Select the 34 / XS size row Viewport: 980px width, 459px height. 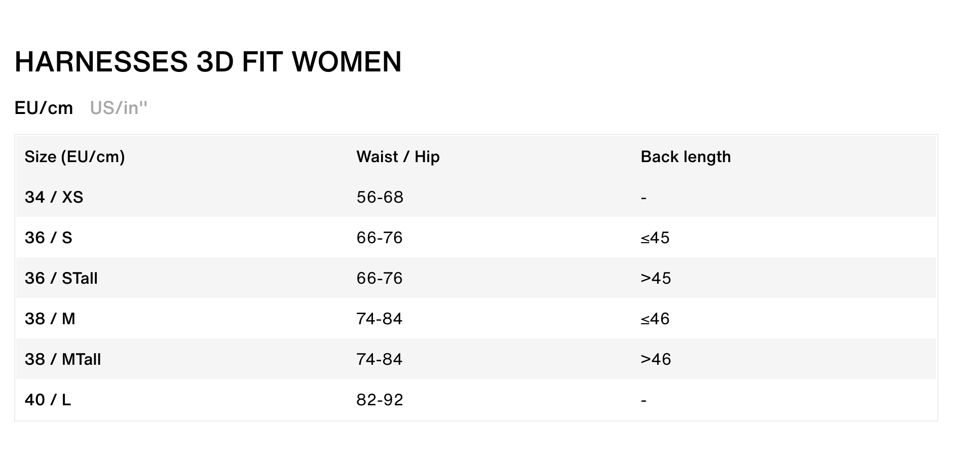click(x=476, y=197)
